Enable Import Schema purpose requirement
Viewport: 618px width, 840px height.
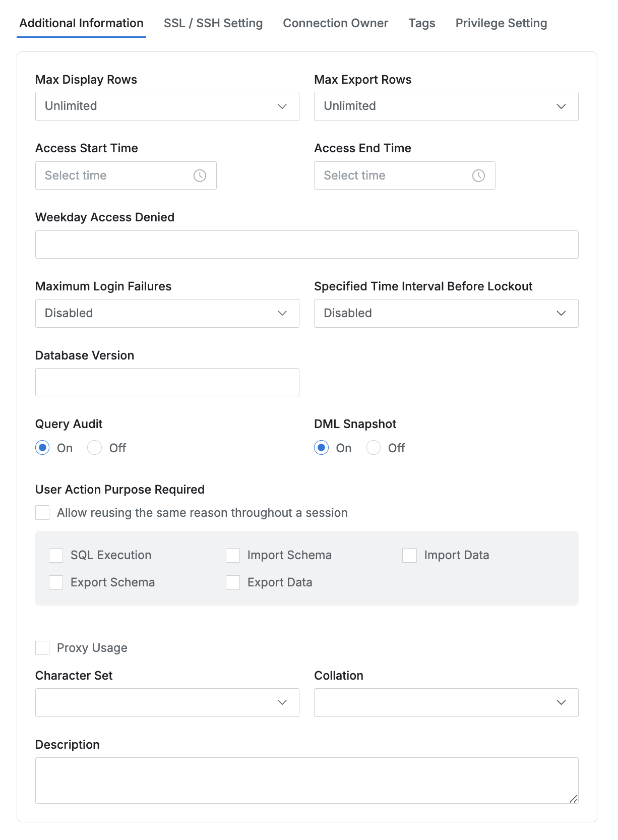(x=233, y=555)
